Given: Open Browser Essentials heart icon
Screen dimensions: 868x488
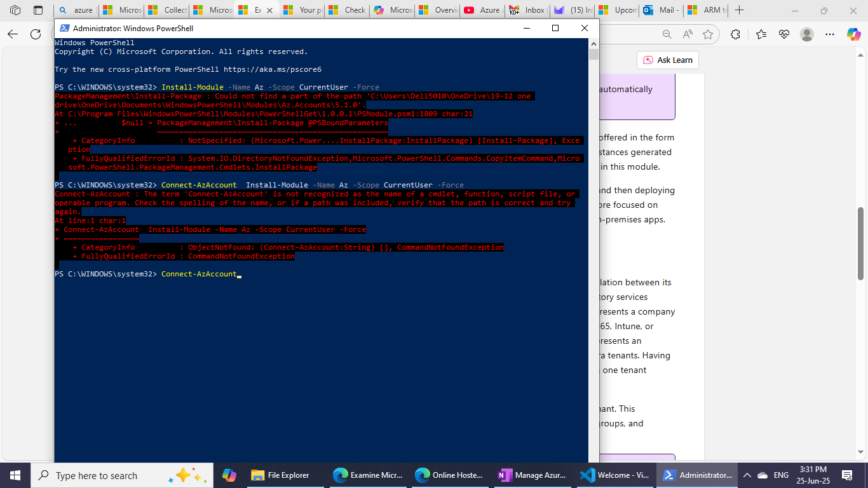Looking at the screenshot, I should [x=785, y=35].
